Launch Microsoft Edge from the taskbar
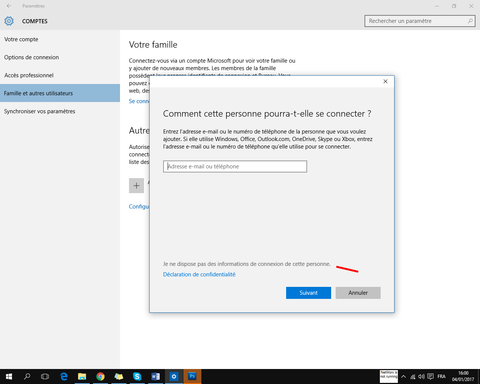Screen dimensions: 480x384 64,376
